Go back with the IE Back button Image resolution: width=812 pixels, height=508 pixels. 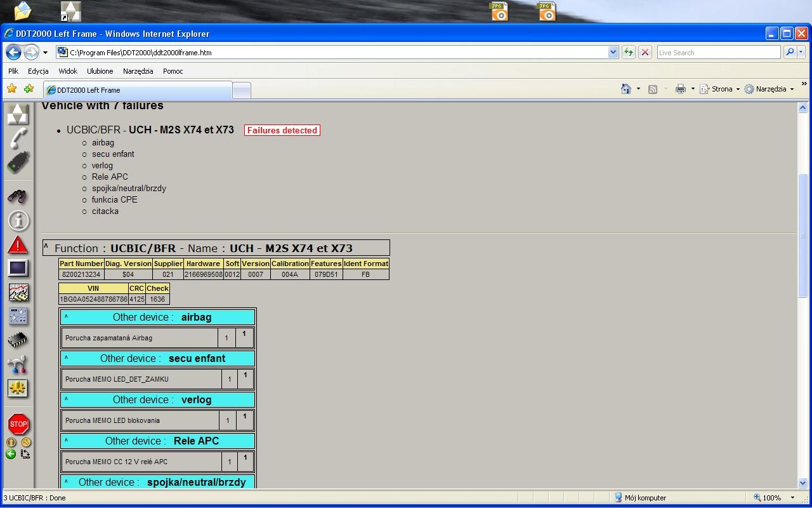tap(13, 52)
